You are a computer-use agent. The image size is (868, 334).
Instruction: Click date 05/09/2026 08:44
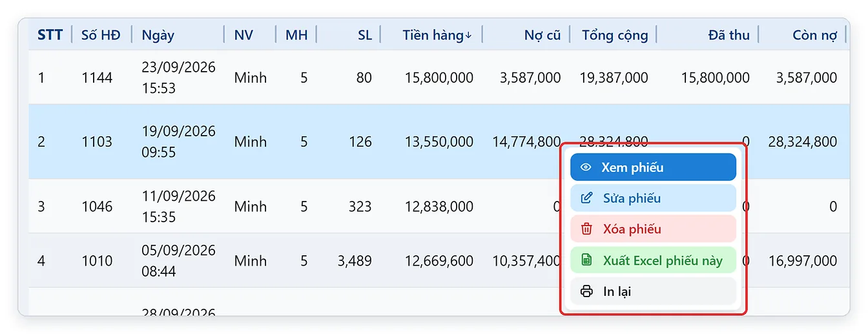[179, 261]
